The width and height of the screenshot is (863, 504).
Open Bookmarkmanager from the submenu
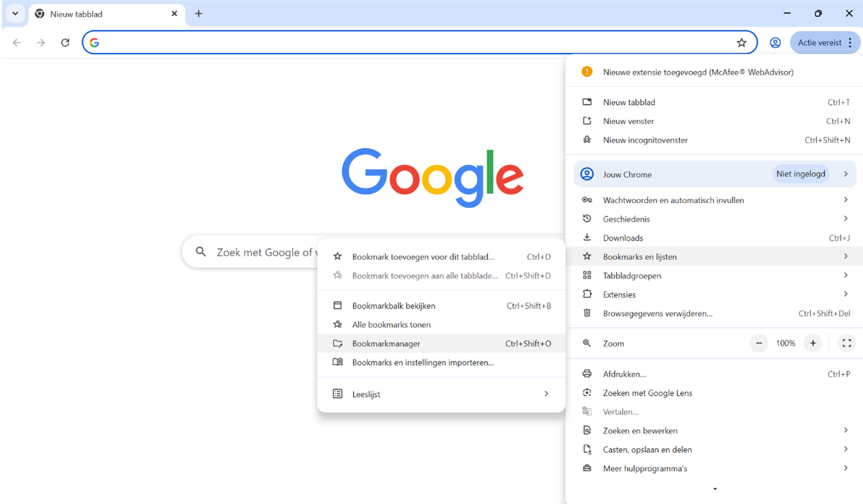(x=386, y=343)
